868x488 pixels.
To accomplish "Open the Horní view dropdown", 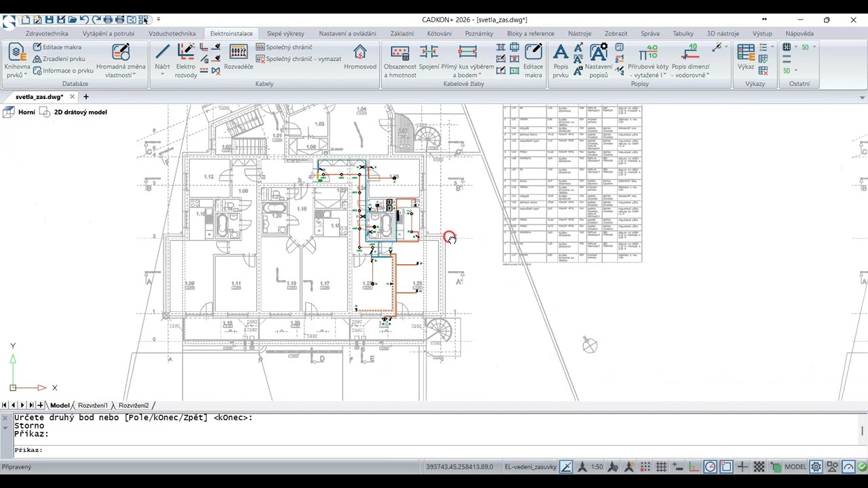I will click(26, 112).
